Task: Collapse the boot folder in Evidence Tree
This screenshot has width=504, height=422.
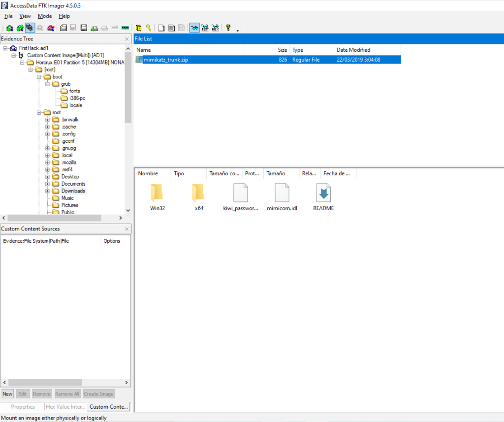Action: tap(39, 76)
